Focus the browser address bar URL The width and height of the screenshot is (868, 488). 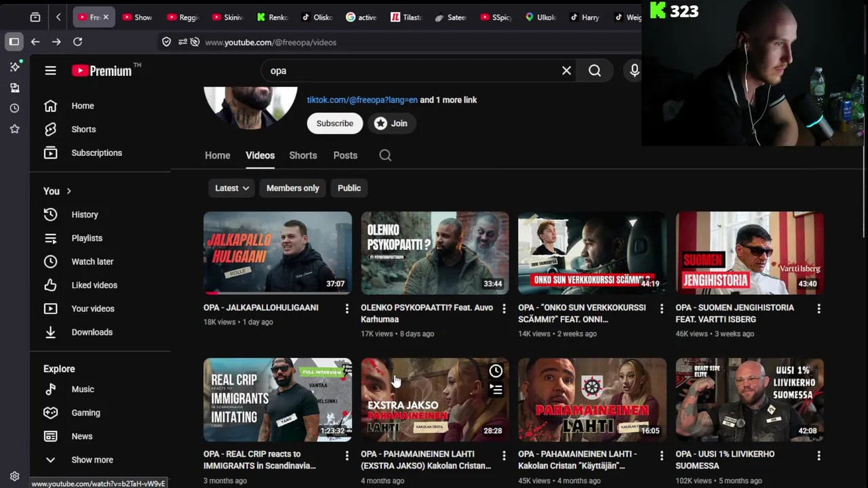[271, 42]
